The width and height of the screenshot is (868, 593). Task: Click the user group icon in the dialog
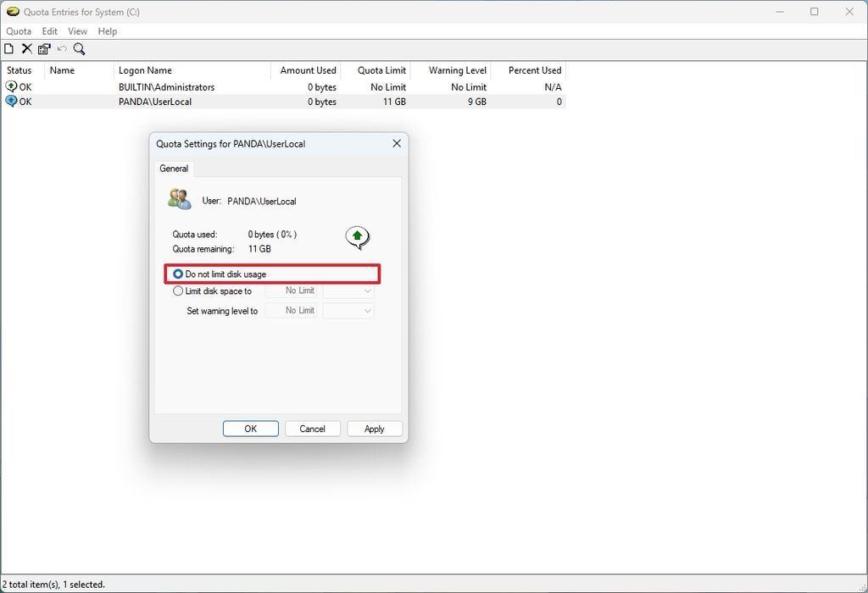click(179, 197)
